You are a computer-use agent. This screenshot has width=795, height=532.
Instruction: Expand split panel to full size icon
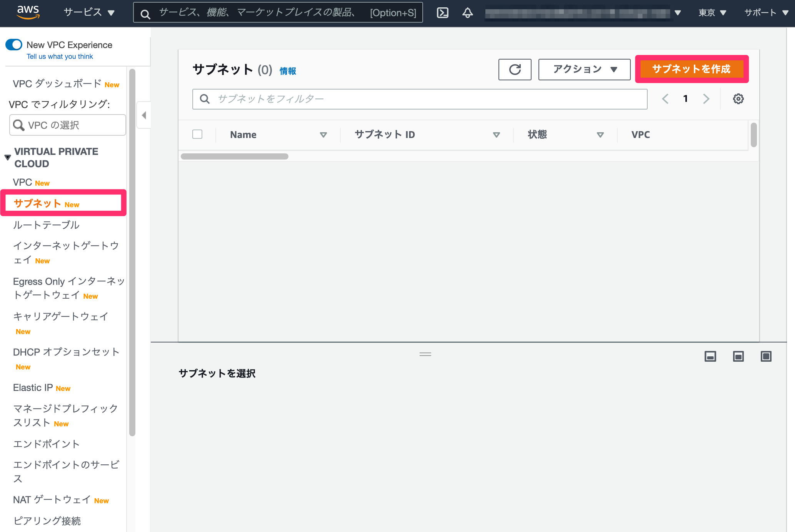coord(766,356)
